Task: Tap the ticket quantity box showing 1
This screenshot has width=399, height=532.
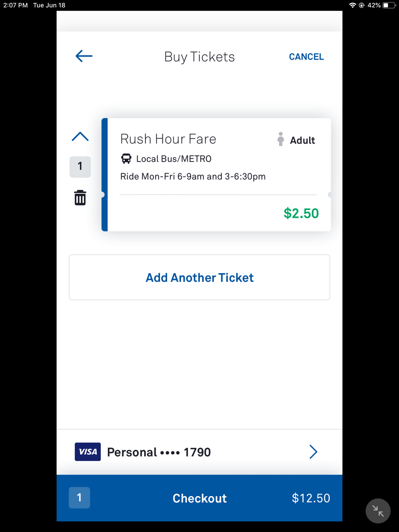Action: point(80,167)
